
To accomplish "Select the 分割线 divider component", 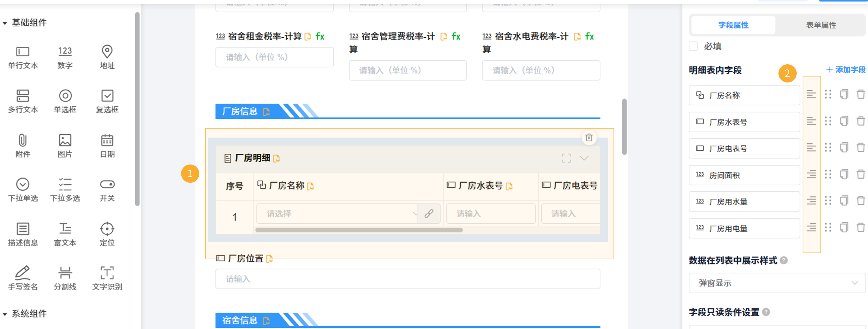I will point(65,279).
